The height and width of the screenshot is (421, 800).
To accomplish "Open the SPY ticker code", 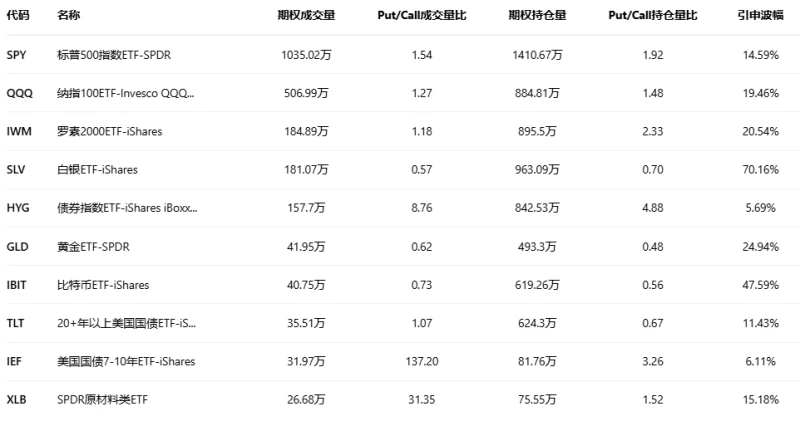I will pyautogui.click(x=17, y=55).
